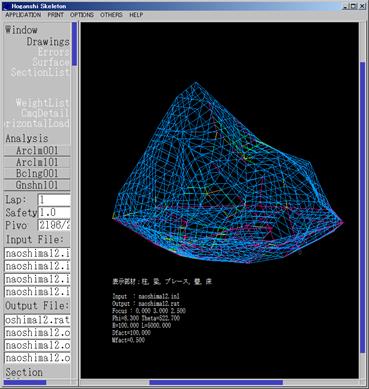Click the oshima12.rat output file field
The image size is (369, 389).
coord(37,320)
